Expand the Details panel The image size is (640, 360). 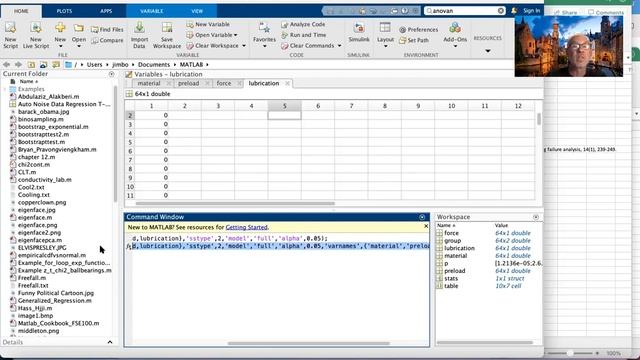tap(110, 342)
